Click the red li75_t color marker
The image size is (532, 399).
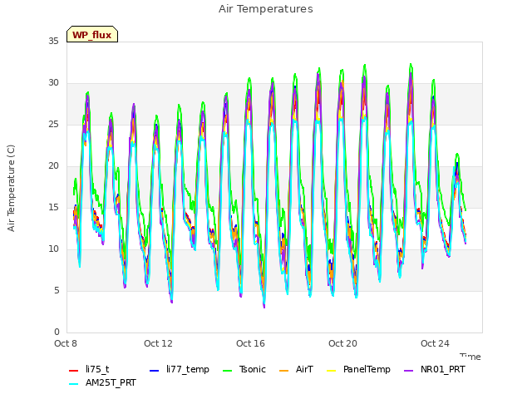point(74,371)
